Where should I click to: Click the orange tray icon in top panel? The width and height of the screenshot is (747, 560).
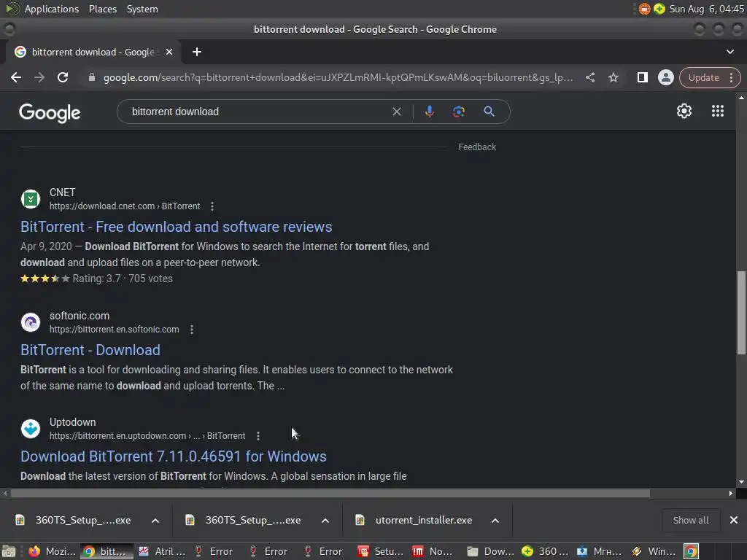pyautogui.click(x=645, y=9)
